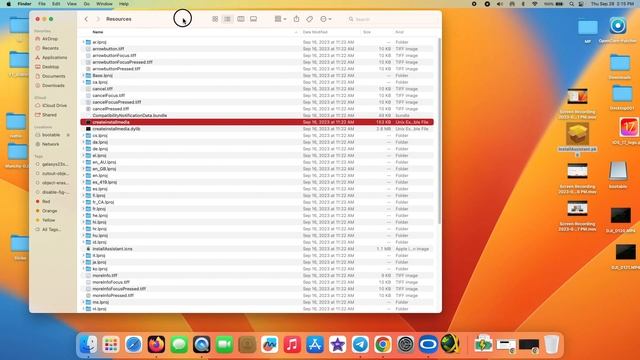
Task: Expand the ca.lproj folder
Action: (83, 82)
